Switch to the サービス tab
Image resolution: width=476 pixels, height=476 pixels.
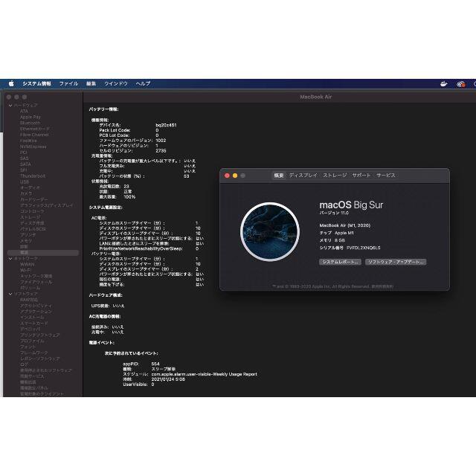coord(386,176)
